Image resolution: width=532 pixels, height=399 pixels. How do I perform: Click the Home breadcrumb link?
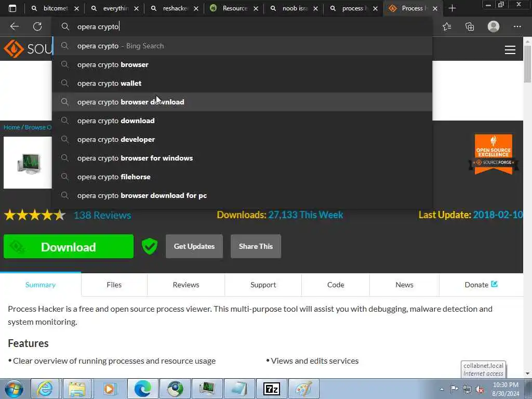[11, 127]
